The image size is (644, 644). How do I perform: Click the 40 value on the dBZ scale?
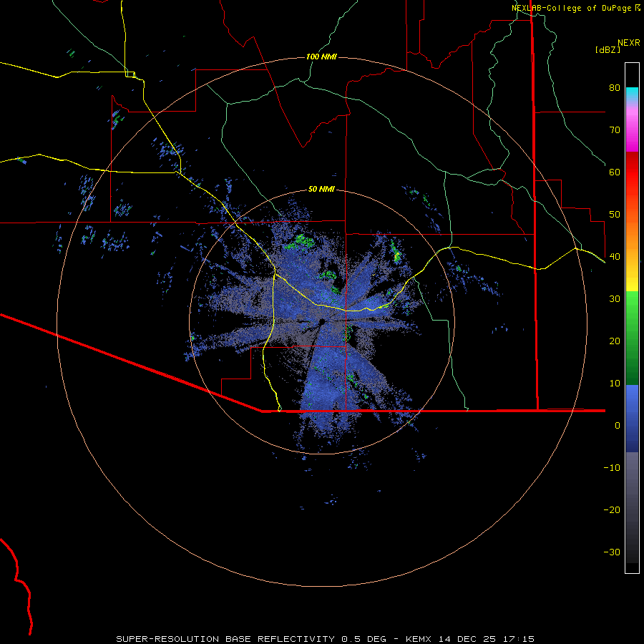click(x=615, y=257)
